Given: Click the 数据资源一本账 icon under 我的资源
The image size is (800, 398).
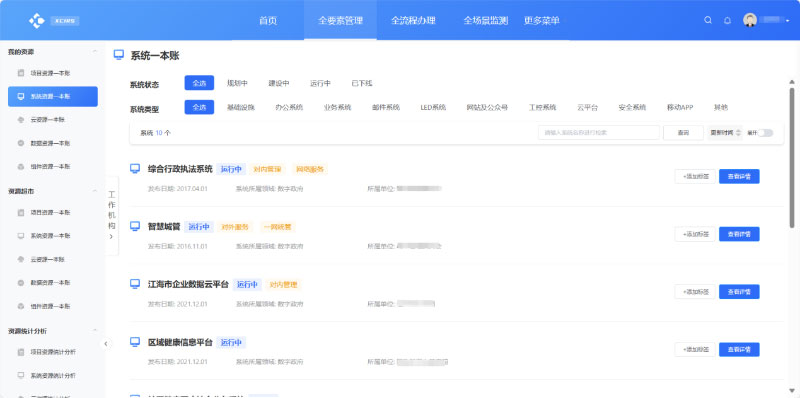Looking at the screenshot, I should 21,143.
